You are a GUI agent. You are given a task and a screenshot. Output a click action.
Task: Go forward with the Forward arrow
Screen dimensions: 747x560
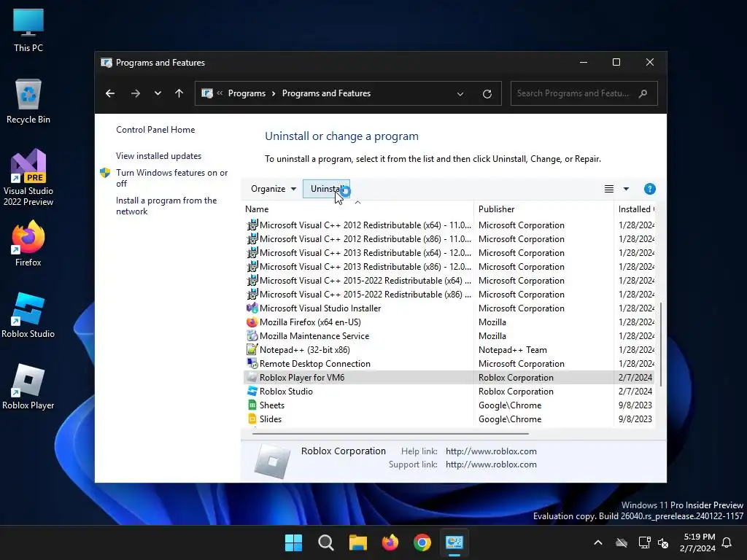[135, 93]
